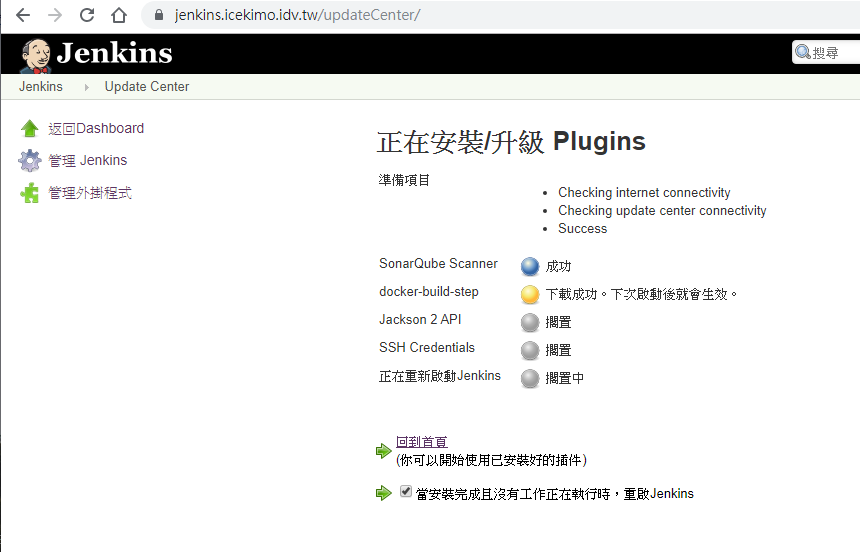Click the yellow status ball for docker-build-step
860x552 pixels.
click(x=530, y=294)
